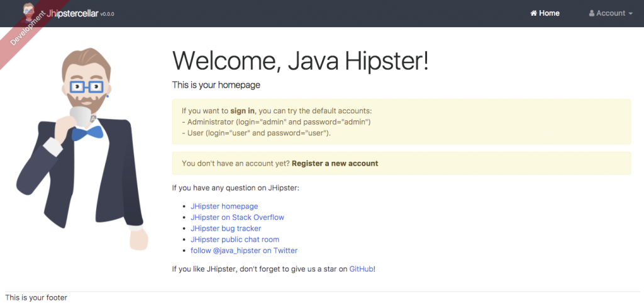Click the 'This is your footer' text
Screen dimensions: 644x308
click(36, 297)
